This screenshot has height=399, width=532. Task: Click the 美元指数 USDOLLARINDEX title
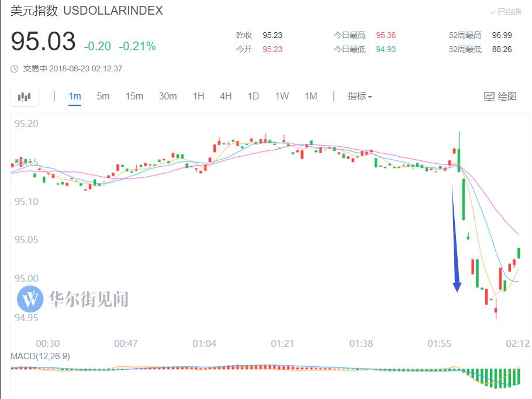point(87,11)
